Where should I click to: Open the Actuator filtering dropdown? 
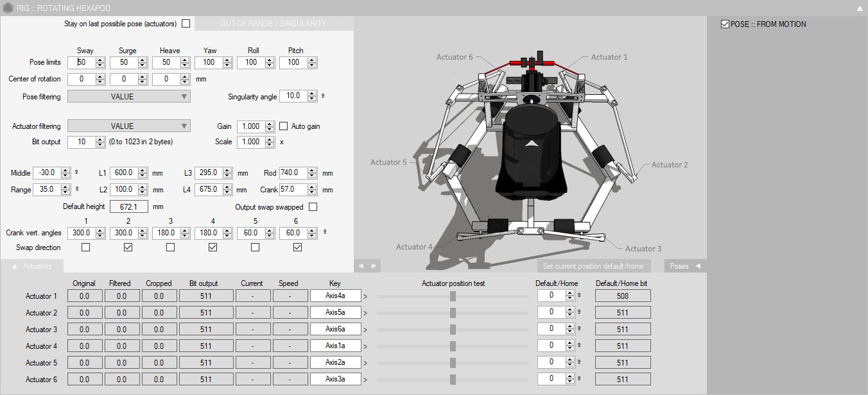pos(129,126)
